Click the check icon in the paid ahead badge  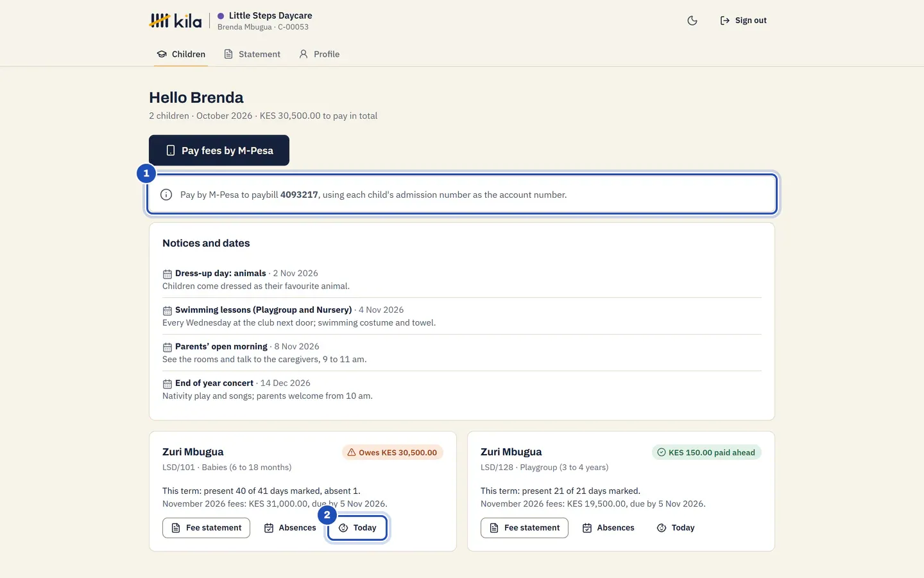[x=662, y=452]
